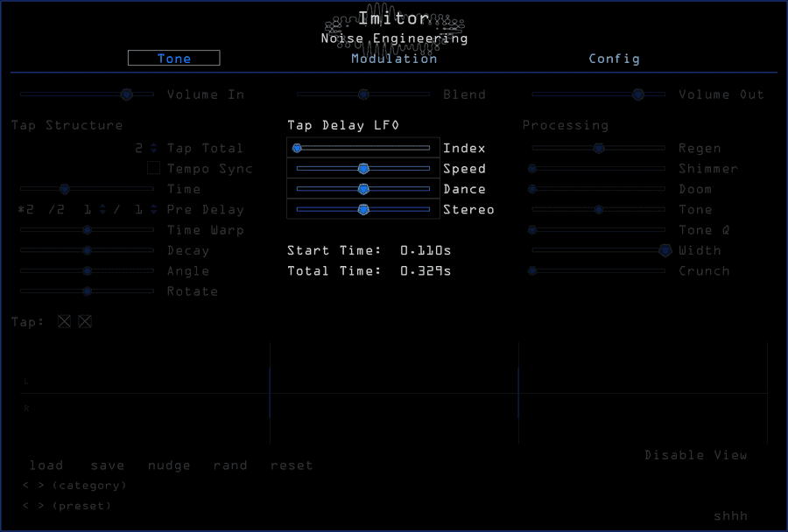Click the Imitor Noise Engineering logo

click(x=395, y=28)
